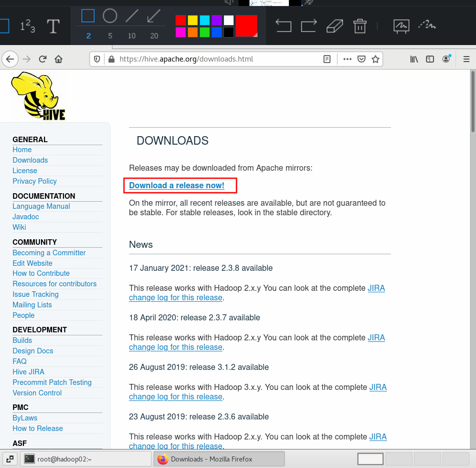Select the freehand scribble tool
This screenshot has width=476, height=468.
[427, 25]
